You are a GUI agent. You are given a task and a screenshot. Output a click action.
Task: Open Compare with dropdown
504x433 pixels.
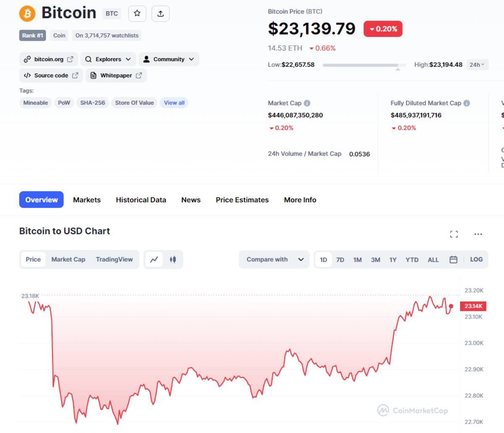274,259
